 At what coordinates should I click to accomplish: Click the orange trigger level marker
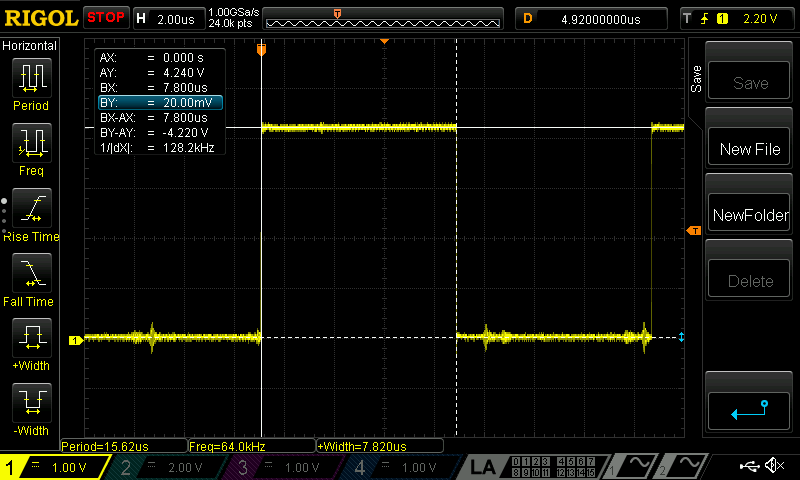pos(693,231)
